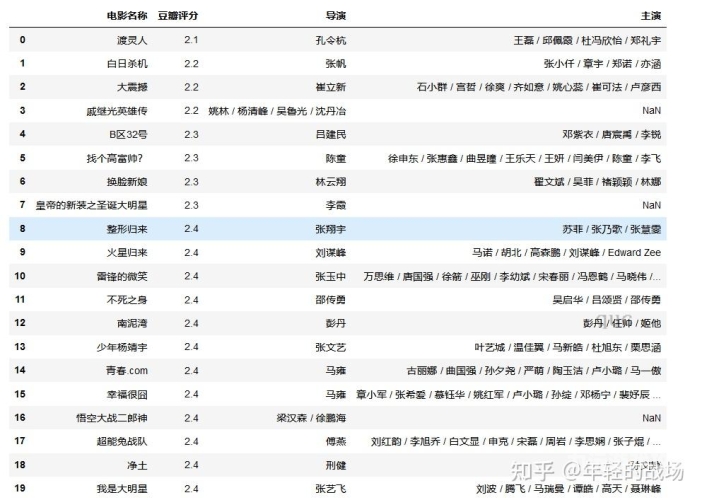Click the NaN cast cell for 戚继光英雄传
Viewport: 702px width, 500px height.
pyautogui.click(x=651, y=111)
